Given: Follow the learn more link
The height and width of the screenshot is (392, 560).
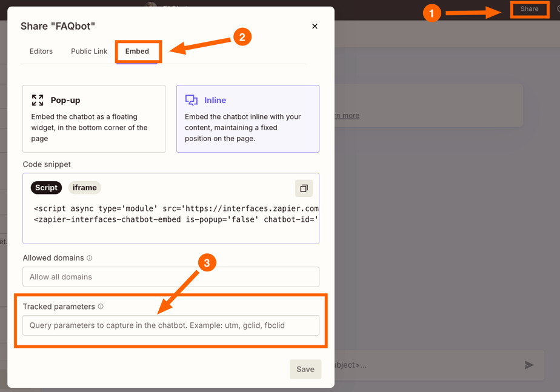Looking at the screenshot, I should [x=347, y=116].
